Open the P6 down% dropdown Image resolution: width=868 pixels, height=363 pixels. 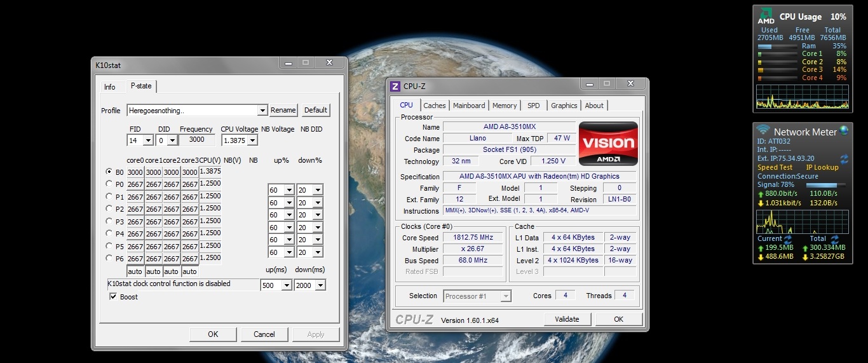pos(318,252)
